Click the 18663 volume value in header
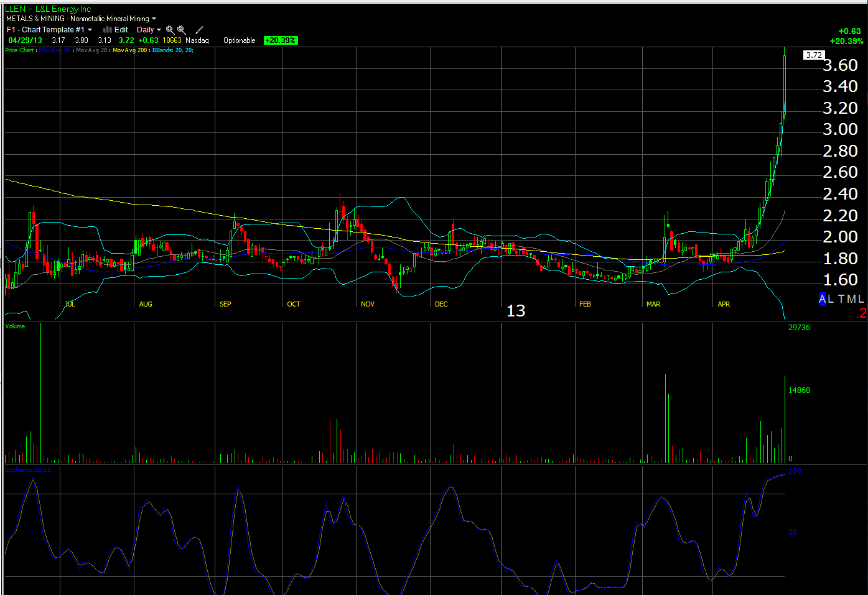Viewport: 868px width, 595px height. point(172,40)
